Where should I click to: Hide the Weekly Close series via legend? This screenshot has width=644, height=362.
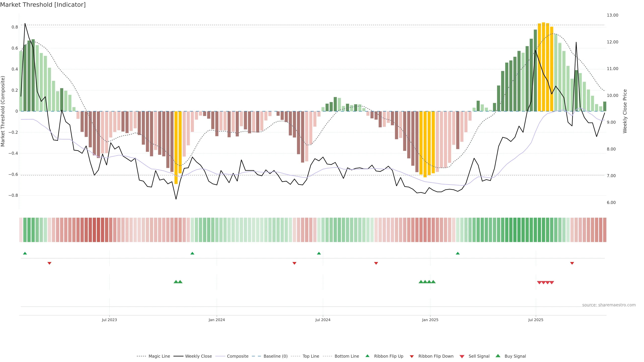(198, 356)
